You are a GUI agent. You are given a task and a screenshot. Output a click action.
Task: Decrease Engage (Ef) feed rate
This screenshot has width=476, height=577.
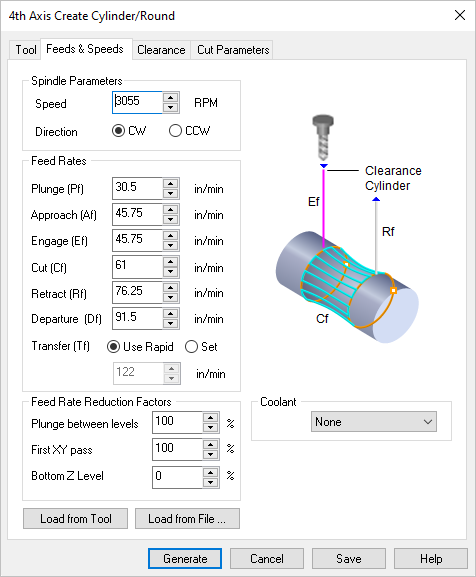click(170, 246)
